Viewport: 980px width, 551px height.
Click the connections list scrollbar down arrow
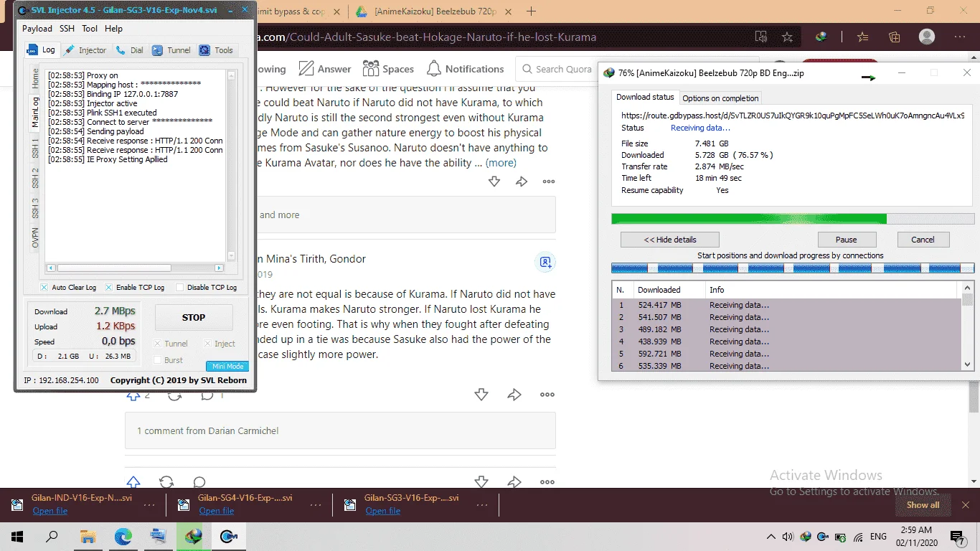coord(967,364)
